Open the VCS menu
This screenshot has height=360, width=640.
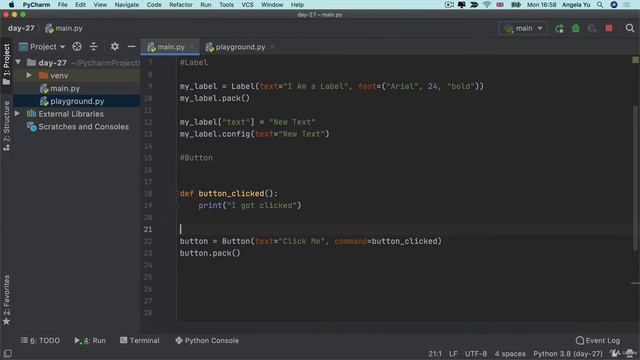click(x=247, y=5)
